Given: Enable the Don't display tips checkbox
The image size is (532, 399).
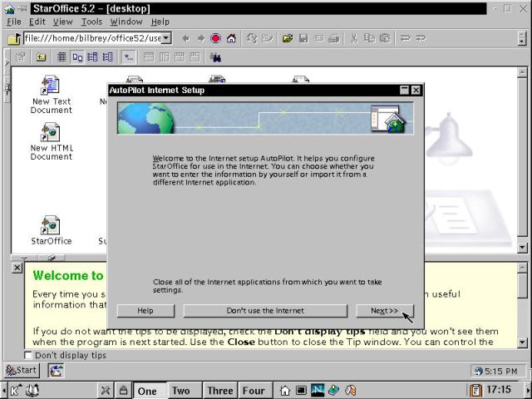Looking at the screenshot, I should [x=28, y=356].
